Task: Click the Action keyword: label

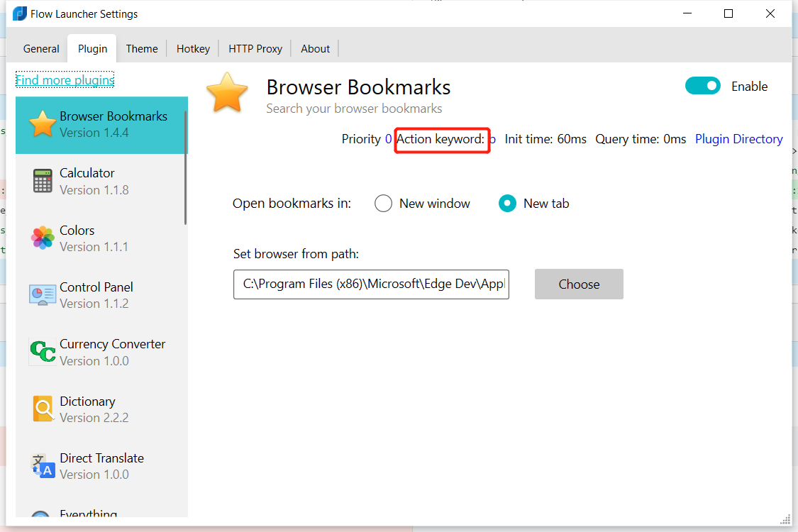Action: click(440, 139)
